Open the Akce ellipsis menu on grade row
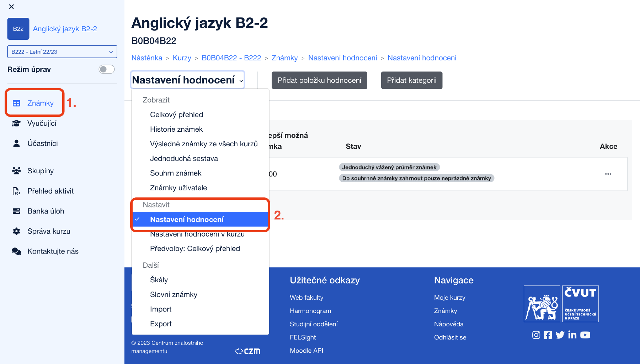The height and width of the screenshot is (364, 640). [608, 174]
